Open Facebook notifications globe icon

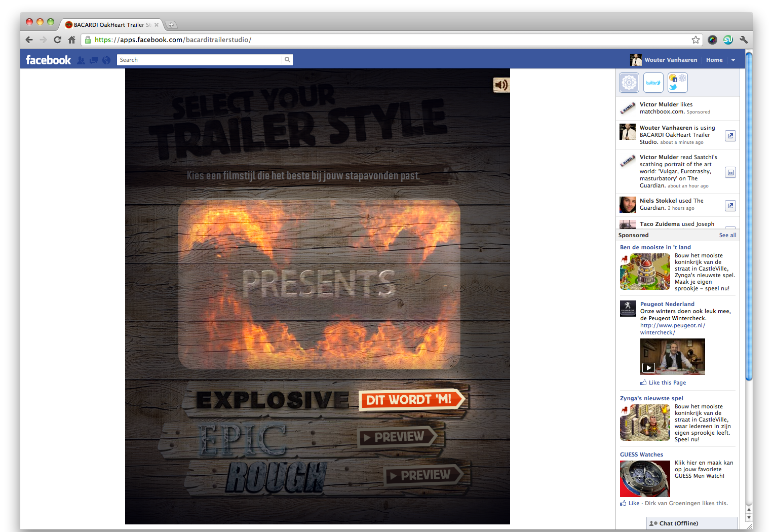(106, 60)
